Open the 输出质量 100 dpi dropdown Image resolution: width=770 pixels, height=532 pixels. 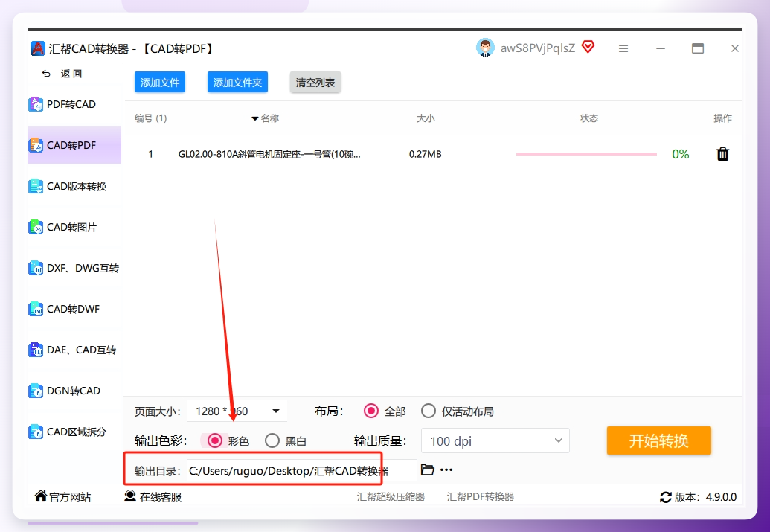pyautogui.click(x=495, y=441)
